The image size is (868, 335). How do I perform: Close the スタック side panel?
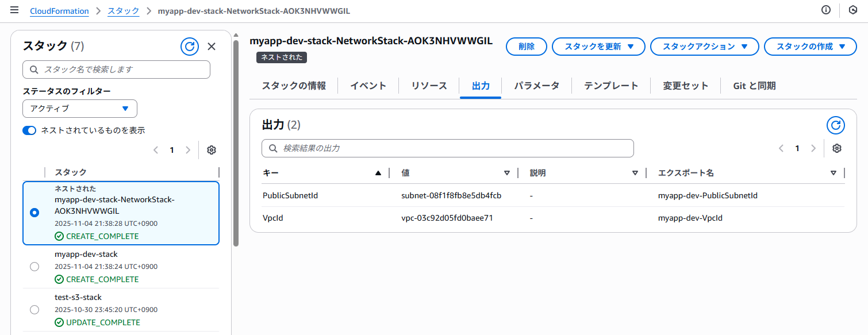point(212,47)
